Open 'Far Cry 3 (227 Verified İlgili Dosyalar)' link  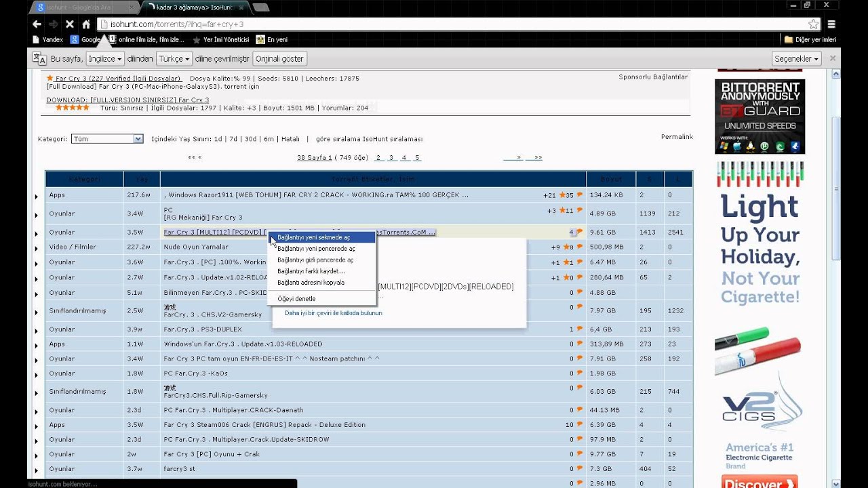click(x=118, y=79)
